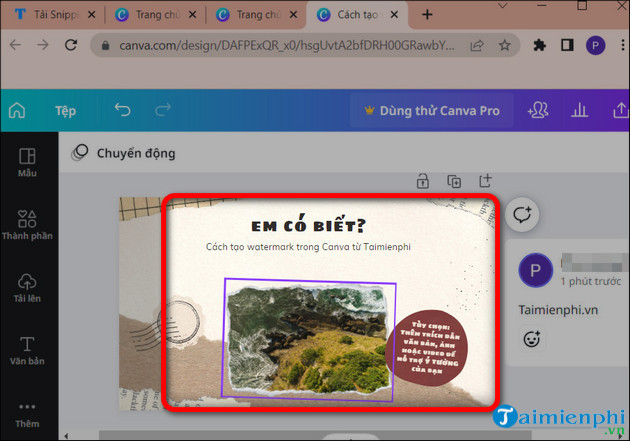Lock the page with padlock icon
The image size is (630, 441).
point(423,181)
